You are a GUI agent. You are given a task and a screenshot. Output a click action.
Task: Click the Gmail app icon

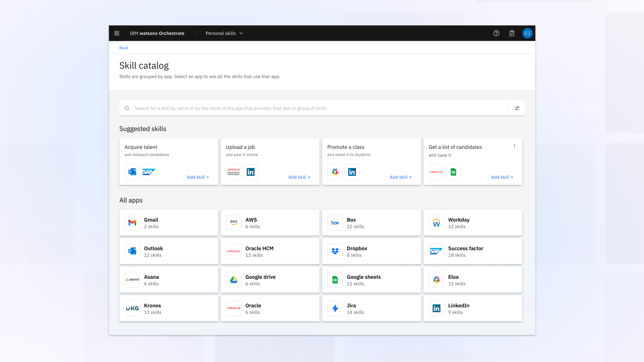click(132, 223)
